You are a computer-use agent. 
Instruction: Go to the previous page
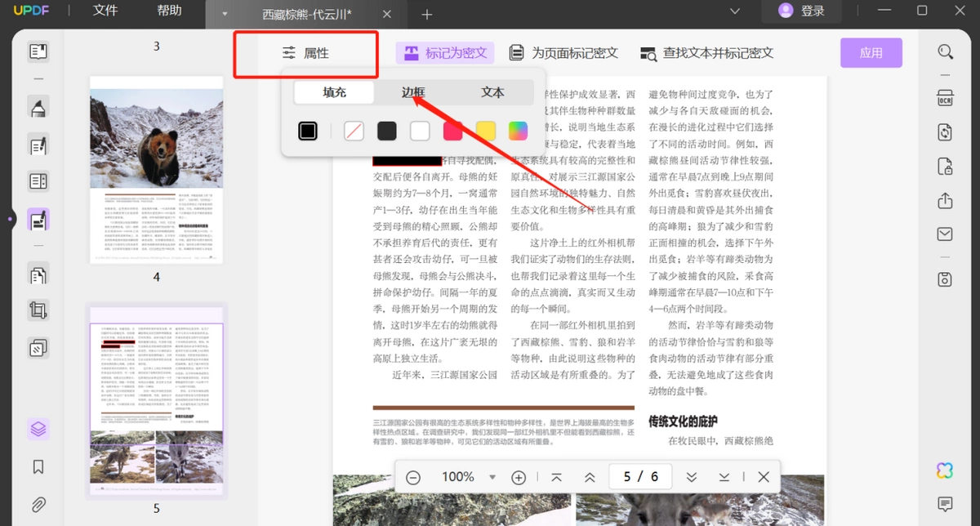590,477
